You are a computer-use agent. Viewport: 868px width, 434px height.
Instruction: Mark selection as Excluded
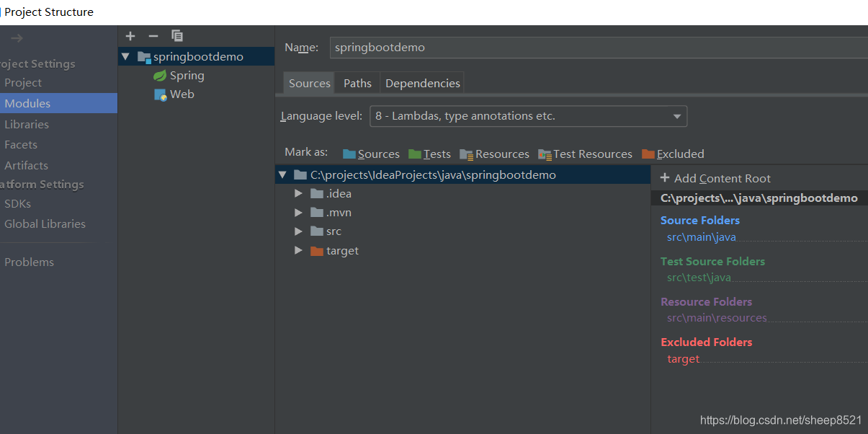pyautogui.click(x=673, y=154)
